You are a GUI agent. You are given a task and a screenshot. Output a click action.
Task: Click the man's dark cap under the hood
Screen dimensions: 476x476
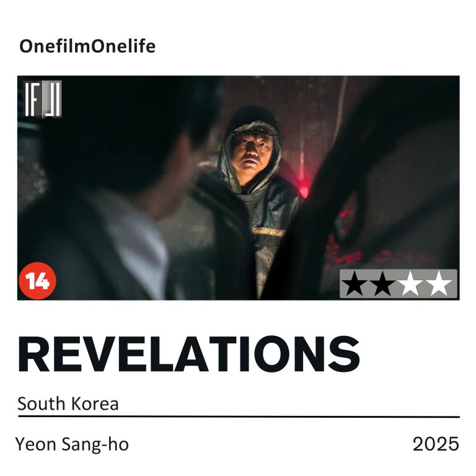254,128
